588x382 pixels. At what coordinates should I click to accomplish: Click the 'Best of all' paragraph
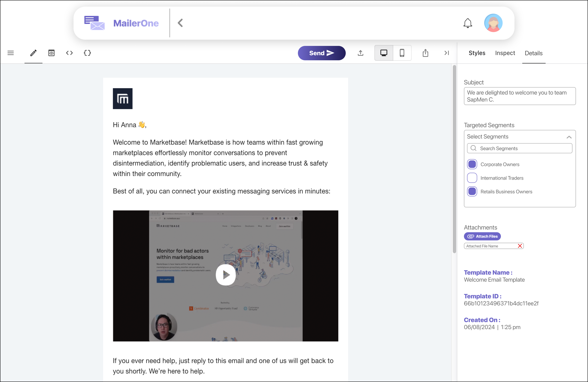222,191
